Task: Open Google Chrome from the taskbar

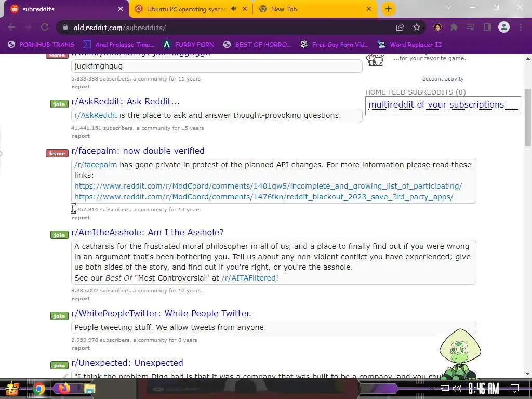Action: pyautogui.click(x=38, y=389)
